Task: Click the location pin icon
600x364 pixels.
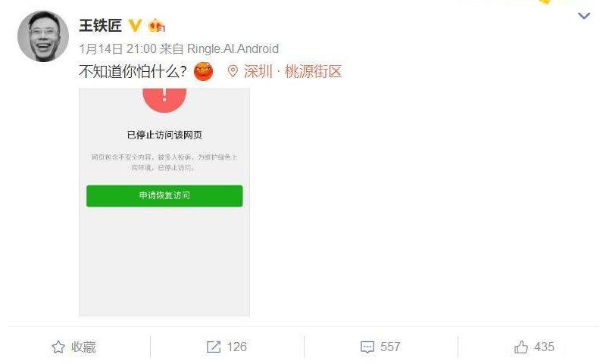Action: [x=233, y=71]
